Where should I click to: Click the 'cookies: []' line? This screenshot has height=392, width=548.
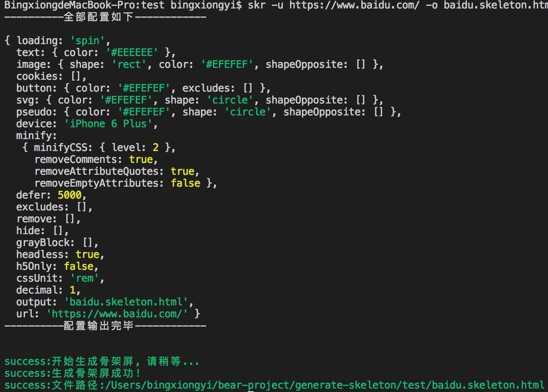[52, 76]
